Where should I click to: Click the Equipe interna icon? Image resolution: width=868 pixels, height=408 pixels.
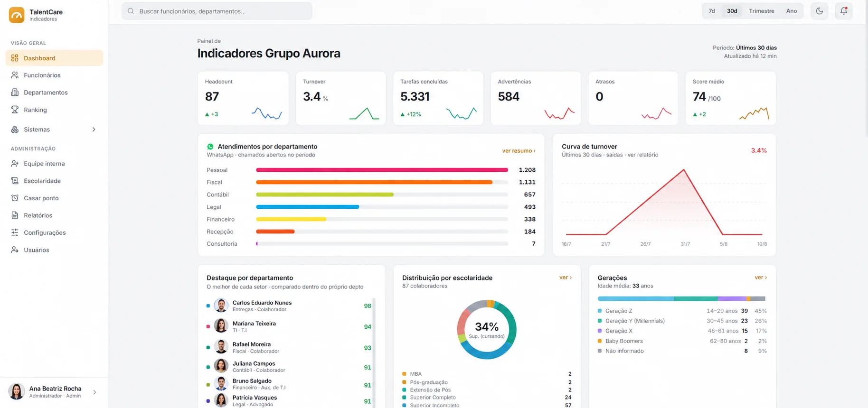pos(15,164)
